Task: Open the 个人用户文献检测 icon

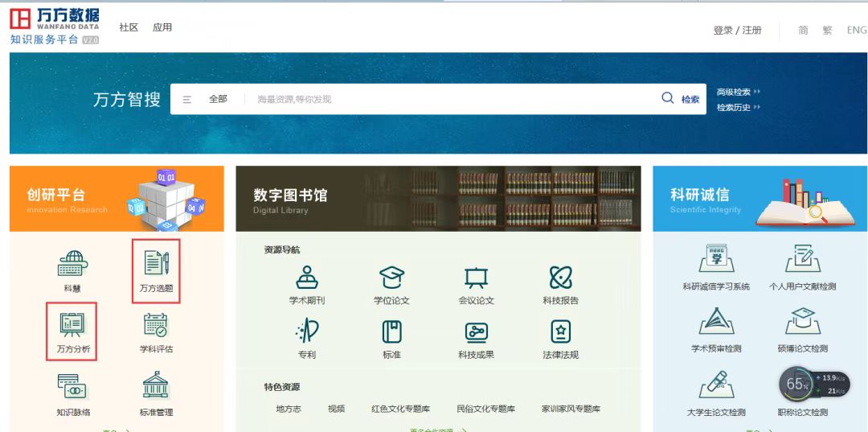Action: [803, 258]
